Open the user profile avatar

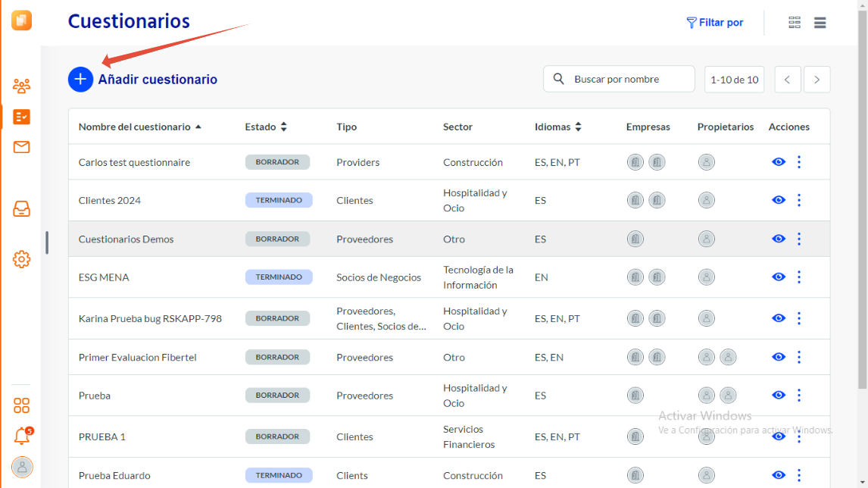22,468
